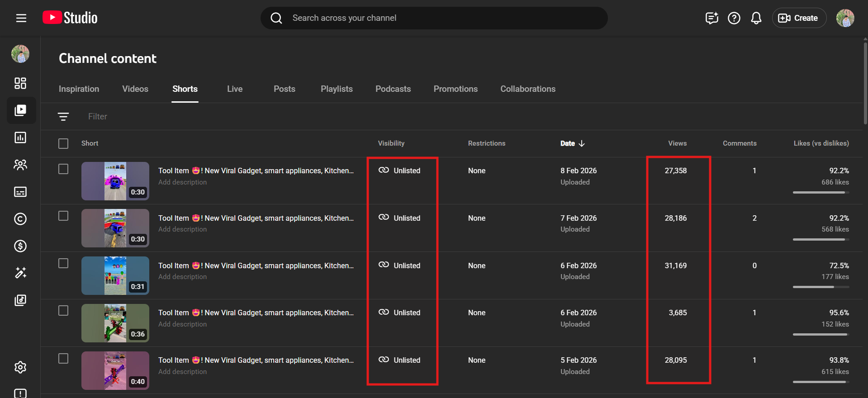Image resolution: width=868 pixels, height=398 pixels.
Task: Open the Community icon in sidebar
Action: (20, 165)
